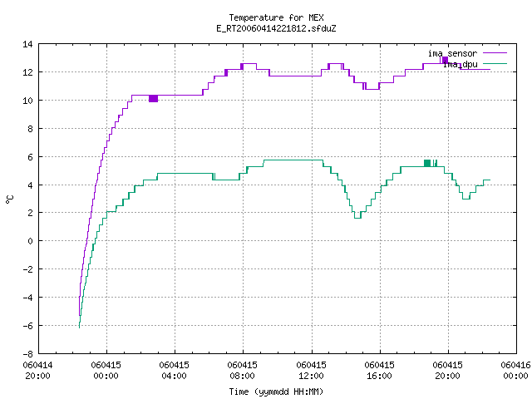Click the "00:00" label under 060416

point(515,376)
